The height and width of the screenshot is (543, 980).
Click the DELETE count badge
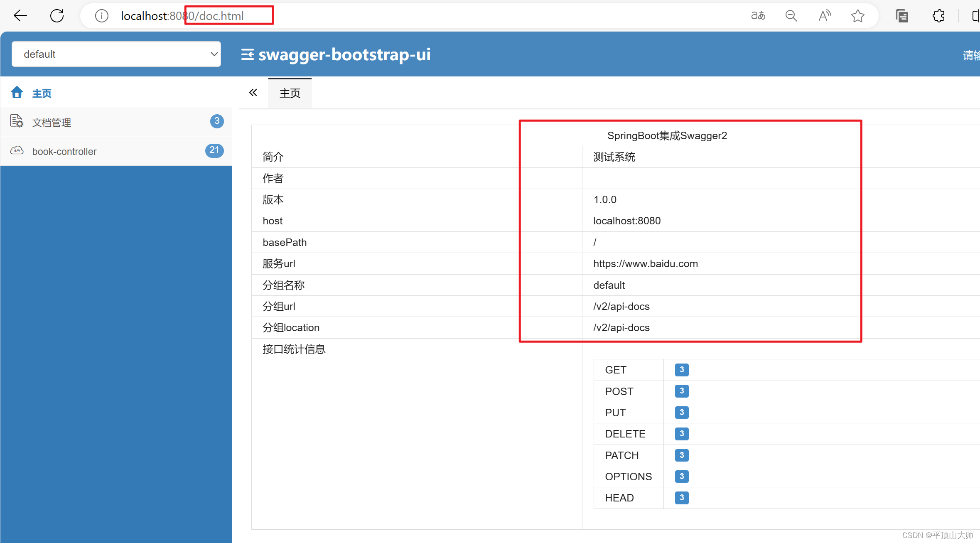[x=681, y=433]
